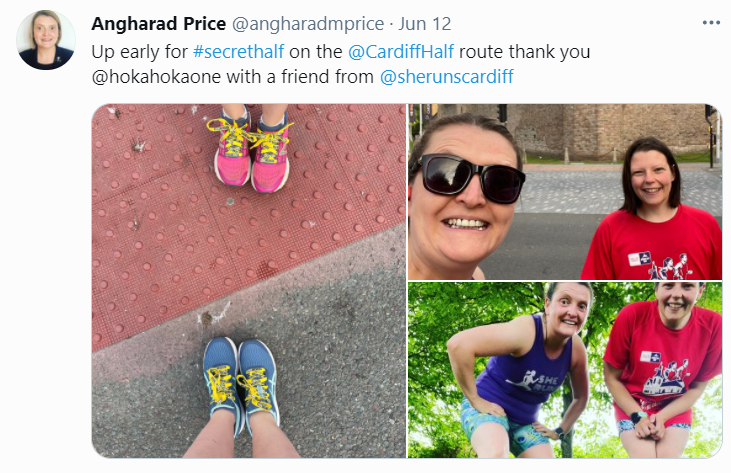Image resolution: width=731 pixels, height=473 pixels.
Task: Open the three-dot more options menu
Action: 710,23
